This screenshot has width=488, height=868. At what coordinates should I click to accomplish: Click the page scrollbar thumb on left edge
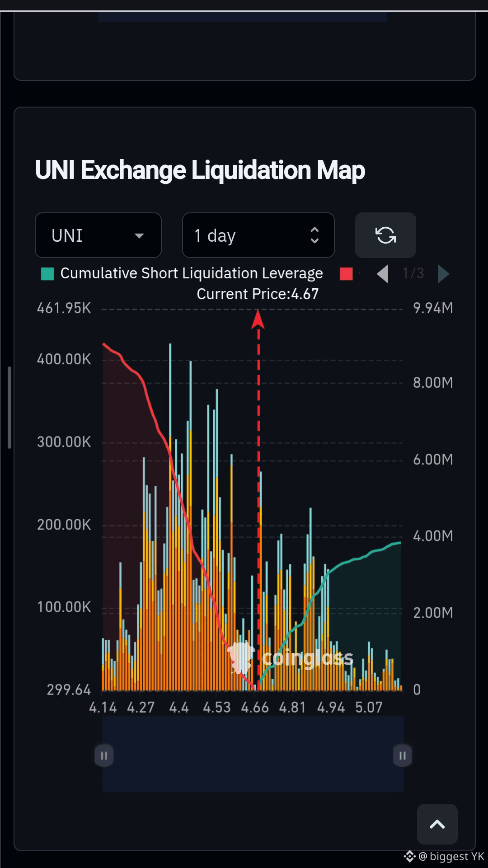[9, 408]
